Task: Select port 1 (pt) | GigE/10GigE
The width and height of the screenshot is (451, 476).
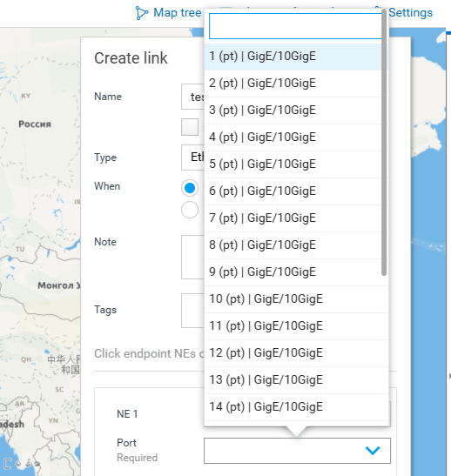Action: (x=293, y=57)
